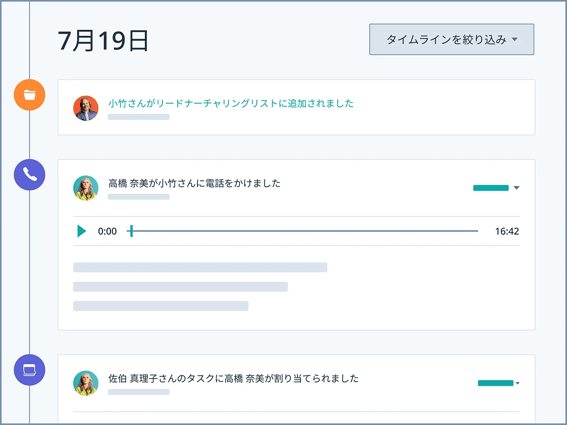Click 高橋 奈美 avatar in the phone call card

point(86,188)
